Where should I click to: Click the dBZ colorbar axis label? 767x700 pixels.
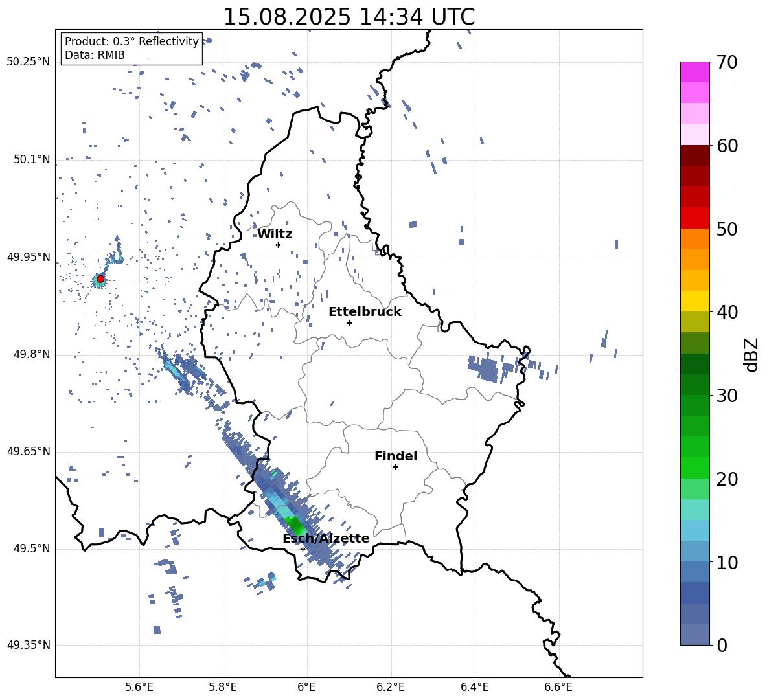pyautogui.click(x=752, y=354)
